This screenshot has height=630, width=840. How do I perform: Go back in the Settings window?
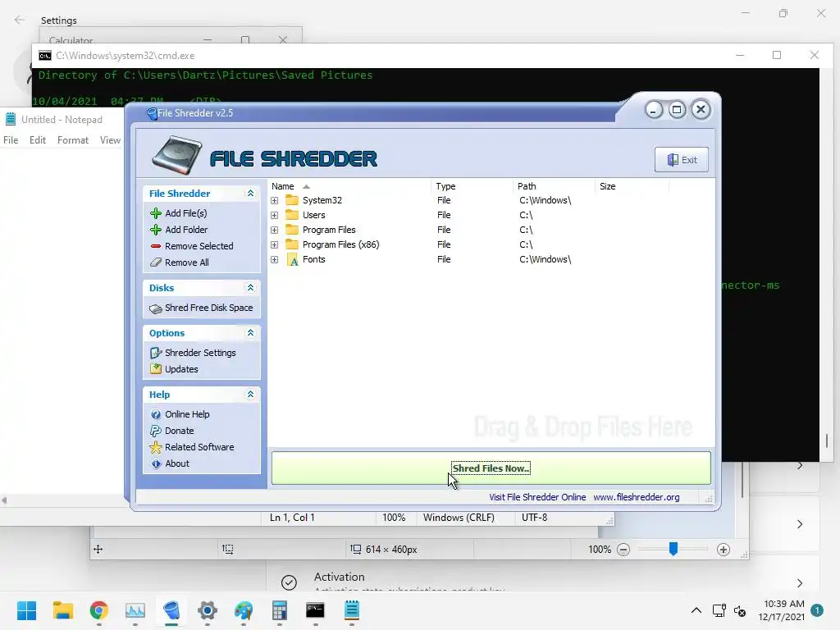(x=20, y=20)
